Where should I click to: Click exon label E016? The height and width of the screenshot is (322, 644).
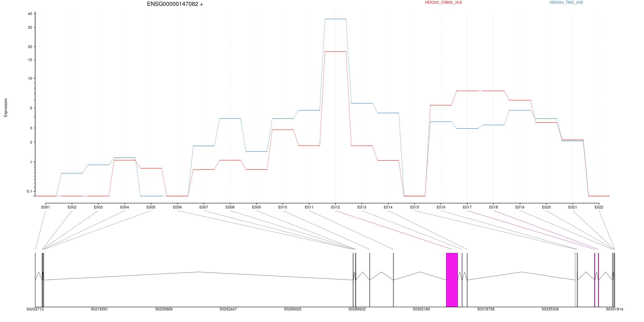coord(441,207)
